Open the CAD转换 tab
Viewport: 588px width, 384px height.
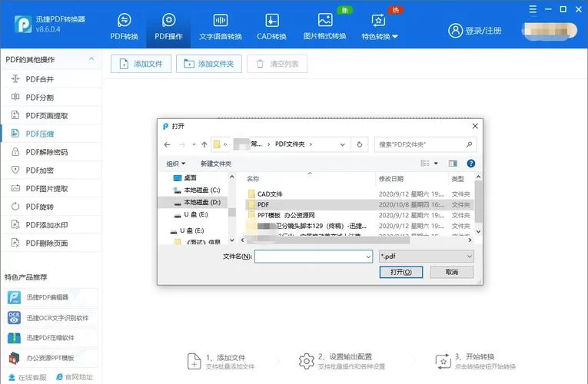pyautogui.click(x=271, y=26)
